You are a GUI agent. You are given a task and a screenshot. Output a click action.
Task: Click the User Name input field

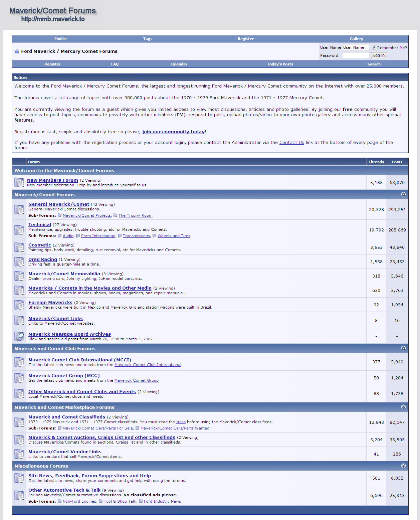356,47
